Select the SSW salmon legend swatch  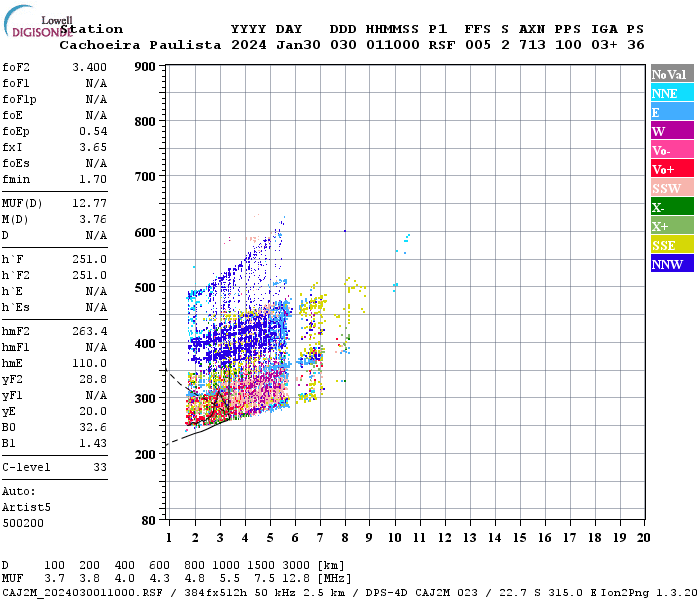[672, 187]
